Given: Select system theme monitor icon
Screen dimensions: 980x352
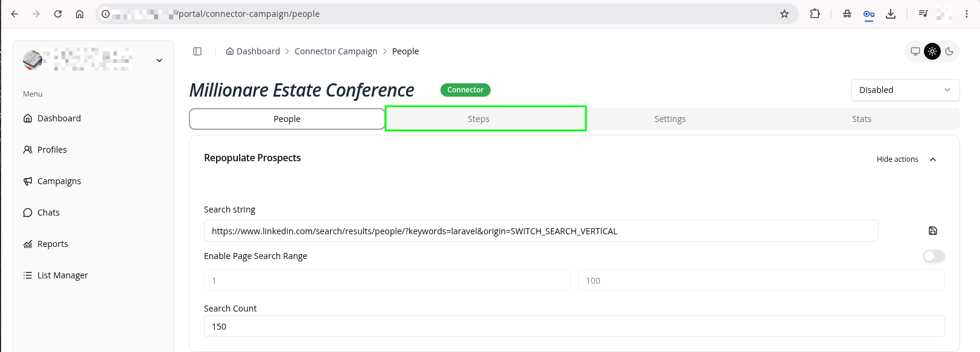Looking at the screenshot, I should tap(915, 51).
